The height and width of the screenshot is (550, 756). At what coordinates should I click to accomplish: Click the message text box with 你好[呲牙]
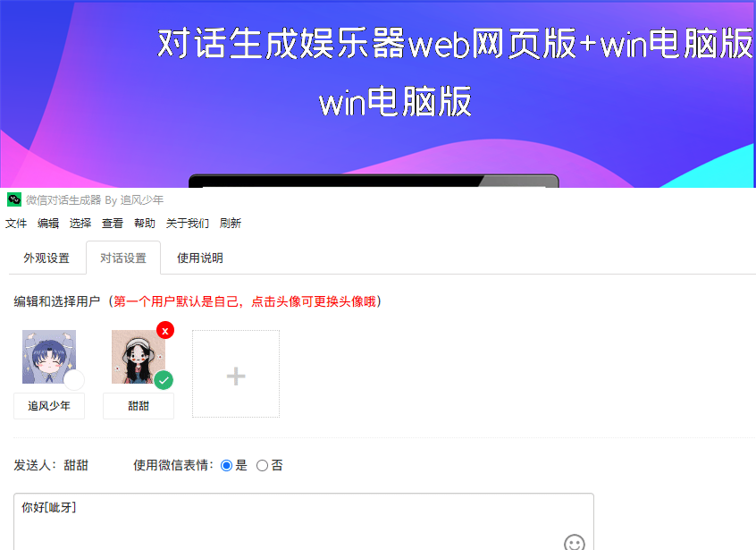pos(304,521)
